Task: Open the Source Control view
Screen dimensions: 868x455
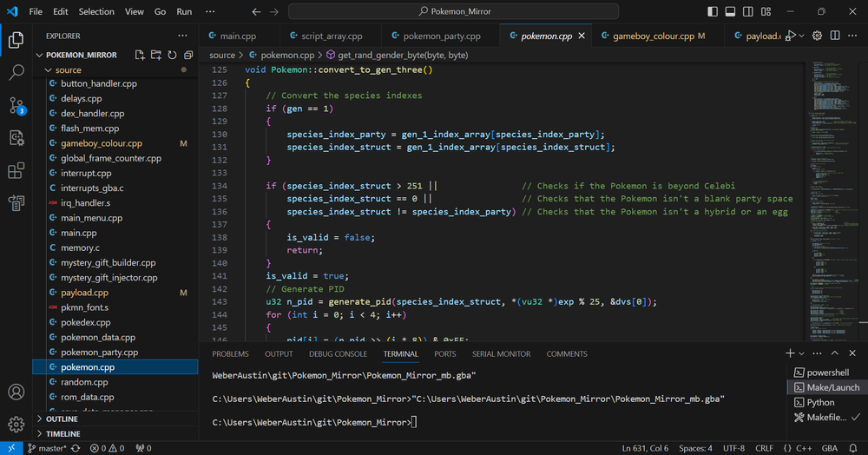Action: point(16,106)
